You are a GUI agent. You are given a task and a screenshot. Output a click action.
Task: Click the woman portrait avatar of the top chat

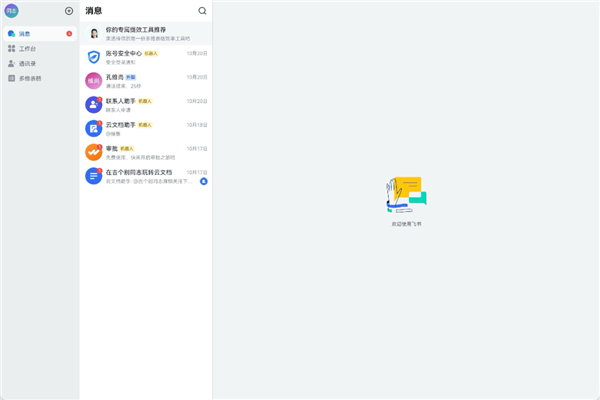(94, 33)
